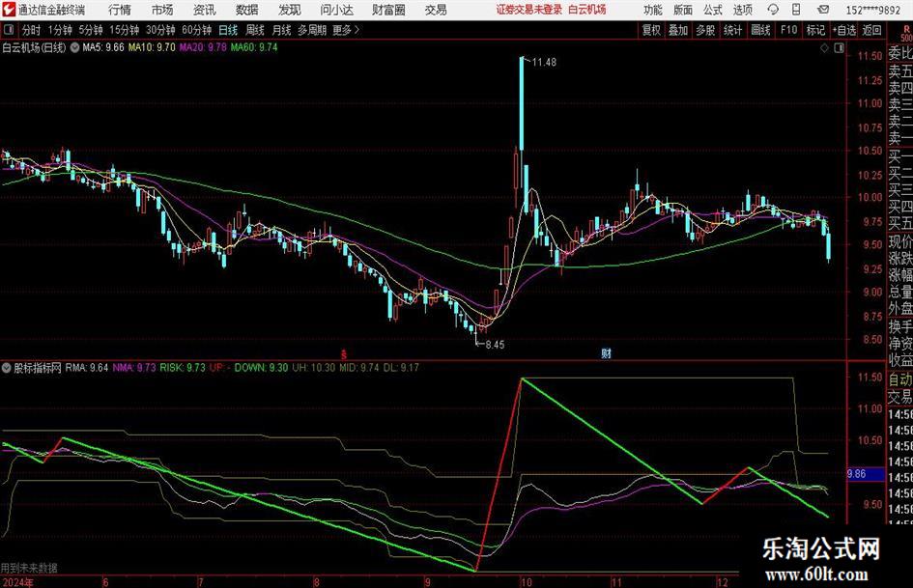Open the 交易 menu
The image size is (913, 588).
[x=436, y=10]
